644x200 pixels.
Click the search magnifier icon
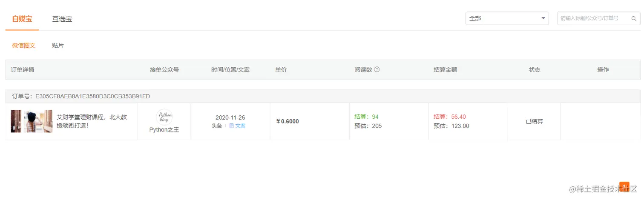[x=634, y=19]
